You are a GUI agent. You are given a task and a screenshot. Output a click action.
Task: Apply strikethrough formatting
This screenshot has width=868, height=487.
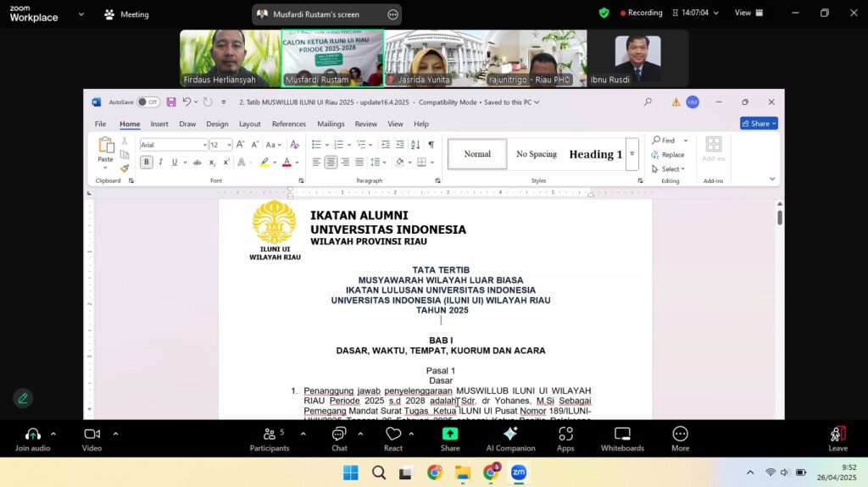pyautogui.click(x=197, y=162)
